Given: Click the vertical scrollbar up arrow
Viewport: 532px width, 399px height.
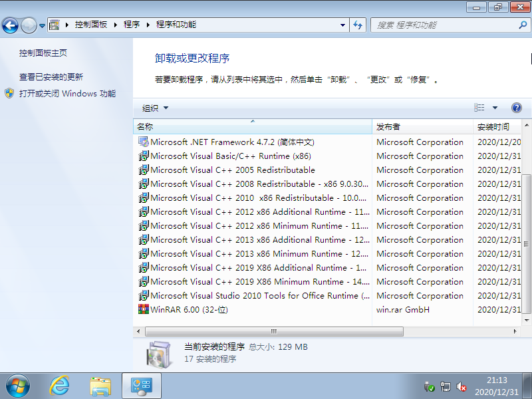Looking at the screenshot, I should [x=527, y=125].
